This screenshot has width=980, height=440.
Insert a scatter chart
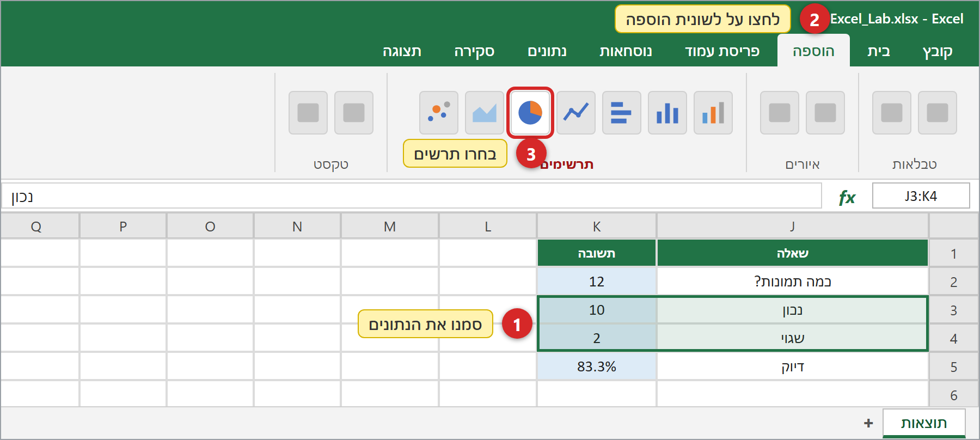(439, 113)
